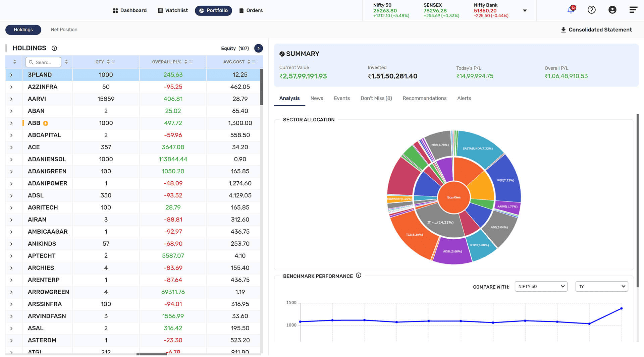Click ADANIENSOL's 113844.44 PL% value
The image size is (644, 357).
tap(173, 160)
